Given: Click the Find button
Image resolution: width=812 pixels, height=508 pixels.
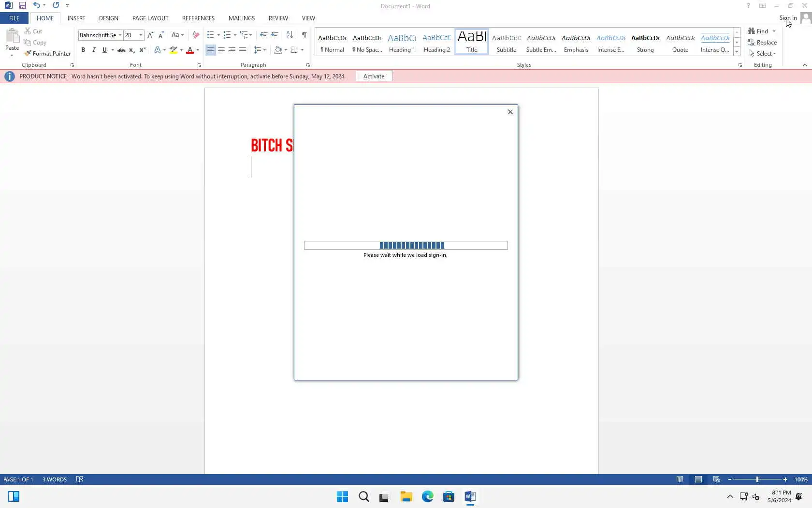Looking at the screenshot, I should pos(759,31).
